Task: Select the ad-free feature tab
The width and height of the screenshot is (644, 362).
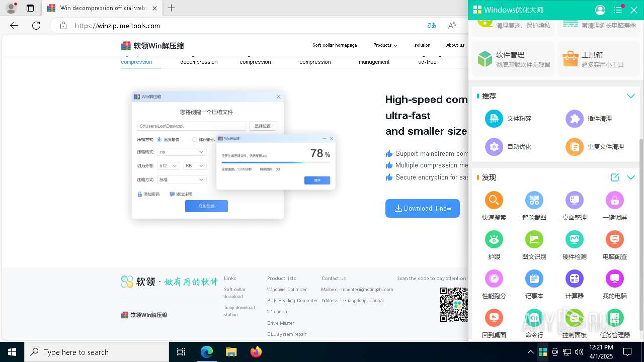Action: [427, 62]
